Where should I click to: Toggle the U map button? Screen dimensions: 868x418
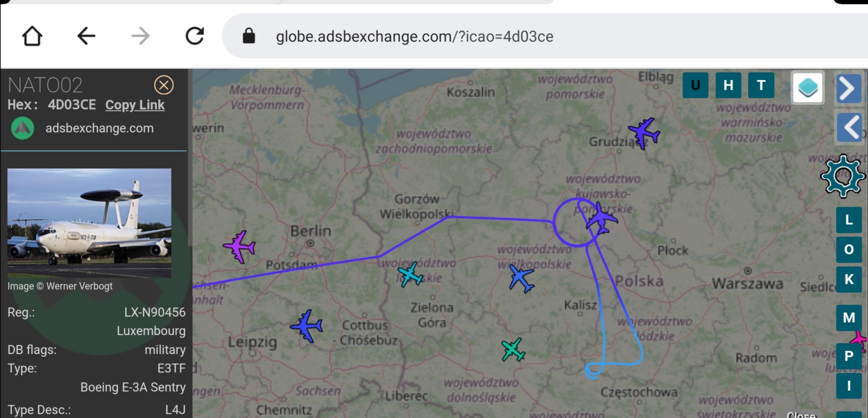click(695, 85)
